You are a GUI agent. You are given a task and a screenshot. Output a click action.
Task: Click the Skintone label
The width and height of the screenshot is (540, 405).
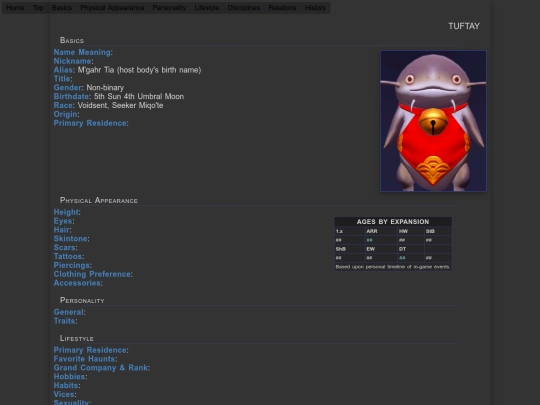pyautogui.click(x=71, y=239)
